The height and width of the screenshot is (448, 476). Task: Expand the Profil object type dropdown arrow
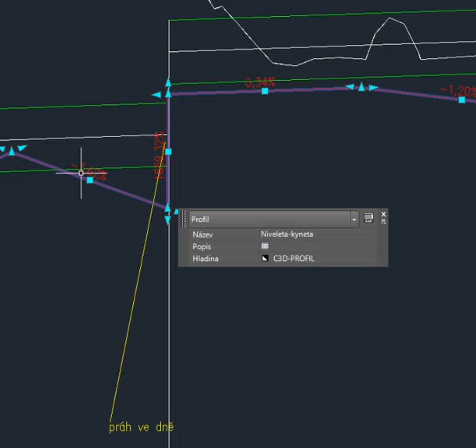(x=354, y=219)
